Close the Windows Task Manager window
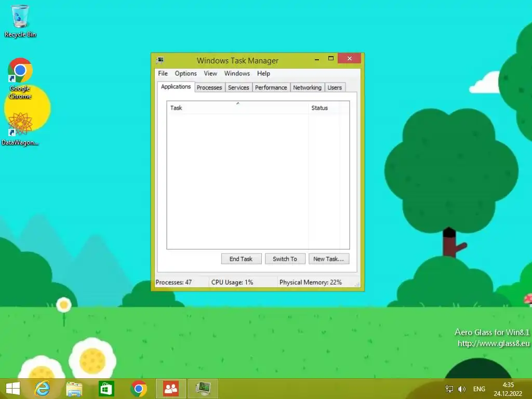532x399 pixels. (x=349, y=59)
